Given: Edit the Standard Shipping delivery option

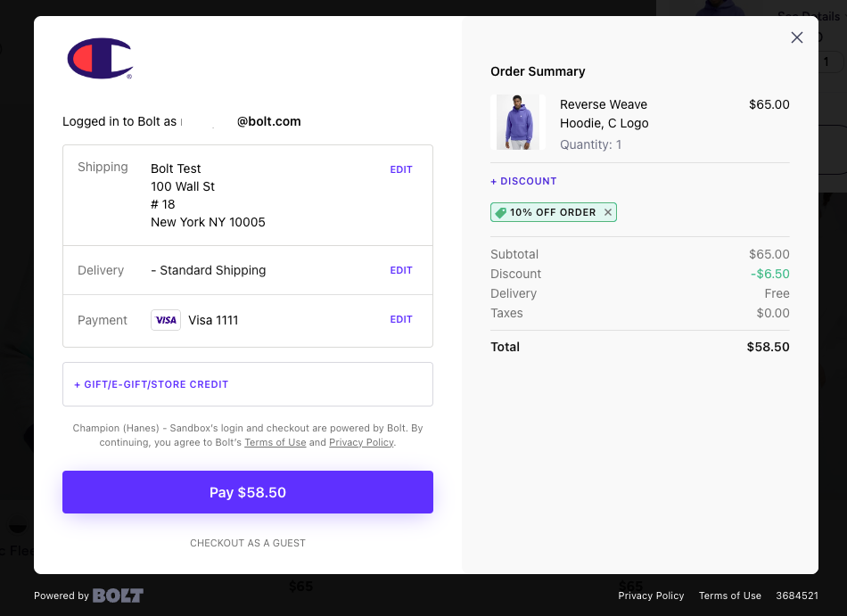Looking at the screenshot, I should [401, 270].
